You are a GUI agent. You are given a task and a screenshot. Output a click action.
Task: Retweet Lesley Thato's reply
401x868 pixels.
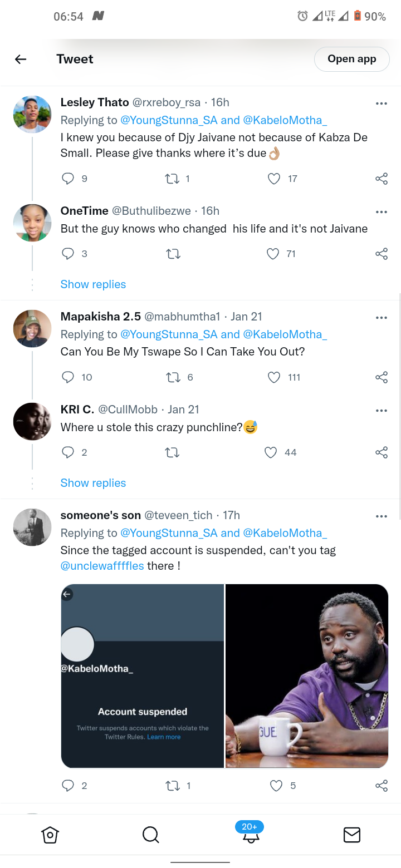click(x=173, y=179)
